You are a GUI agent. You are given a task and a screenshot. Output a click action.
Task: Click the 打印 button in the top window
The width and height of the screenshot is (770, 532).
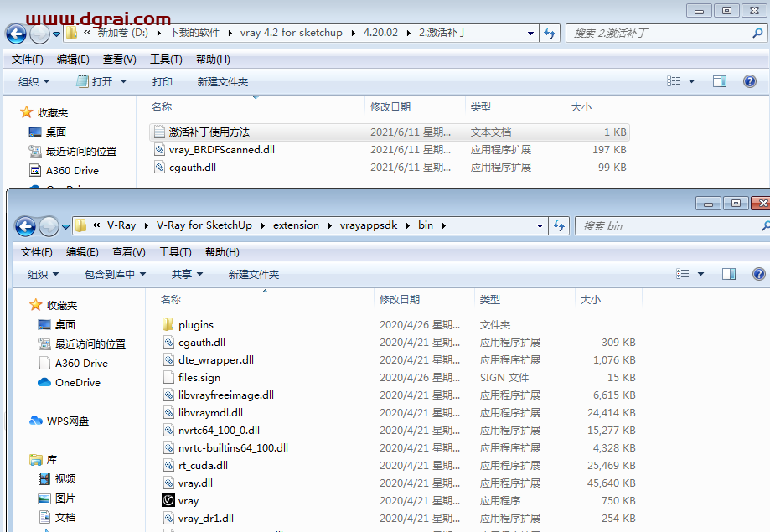point(162,81)
